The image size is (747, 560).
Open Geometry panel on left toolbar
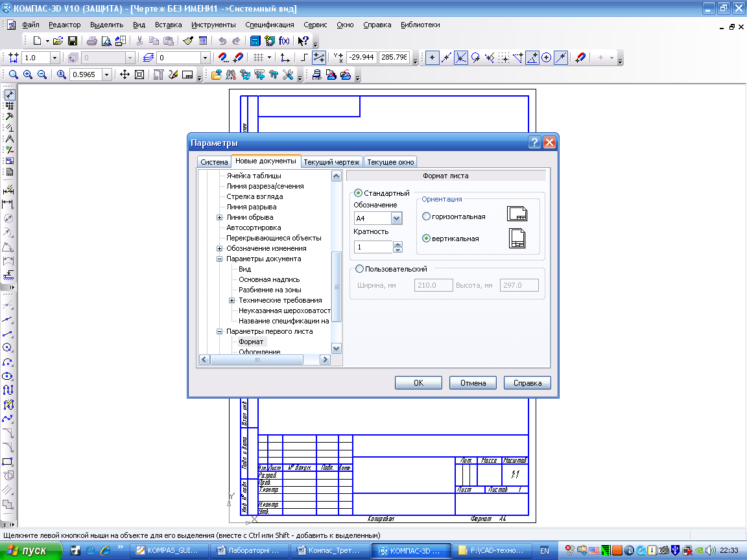click(x=9, y=94)
